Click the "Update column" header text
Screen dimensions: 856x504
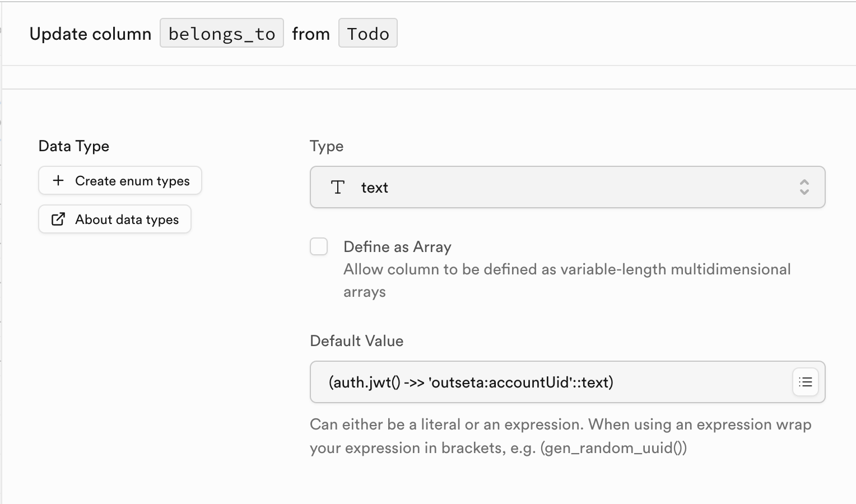pos(90,34)
